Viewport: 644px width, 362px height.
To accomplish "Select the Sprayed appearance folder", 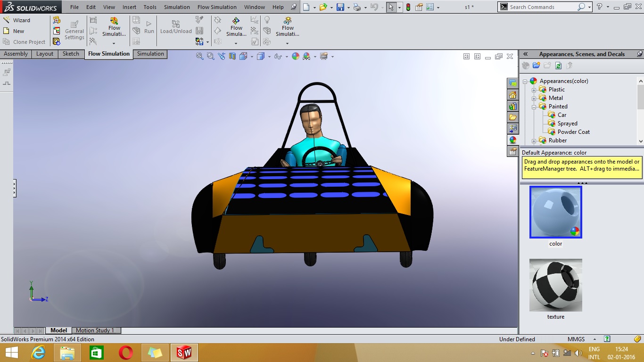I will [567, 123].
